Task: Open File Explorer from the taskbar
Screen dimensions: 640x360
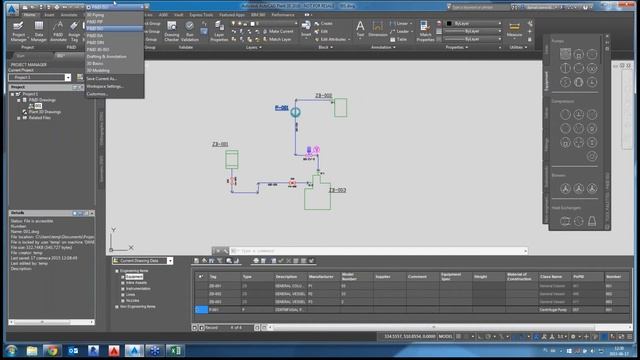Action: pos(32,351)
